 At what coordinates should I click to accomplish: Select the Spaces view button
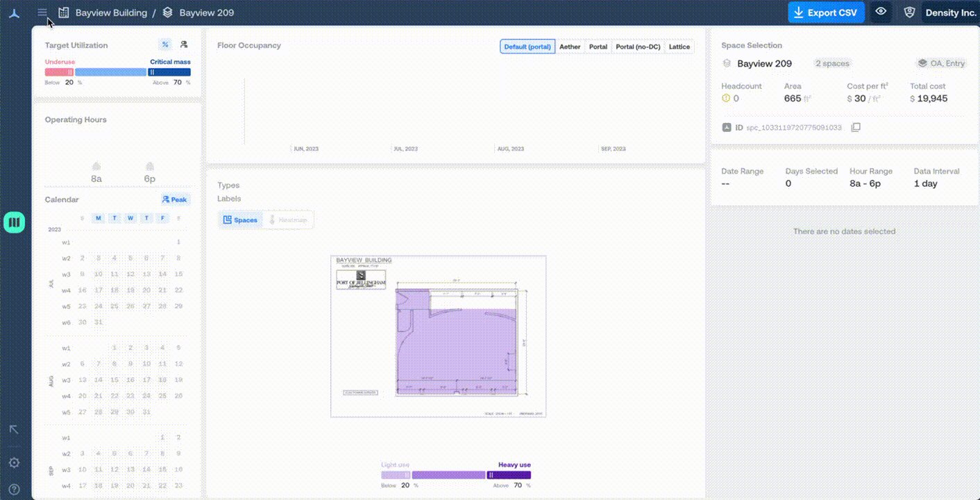[x=240, y=220]
